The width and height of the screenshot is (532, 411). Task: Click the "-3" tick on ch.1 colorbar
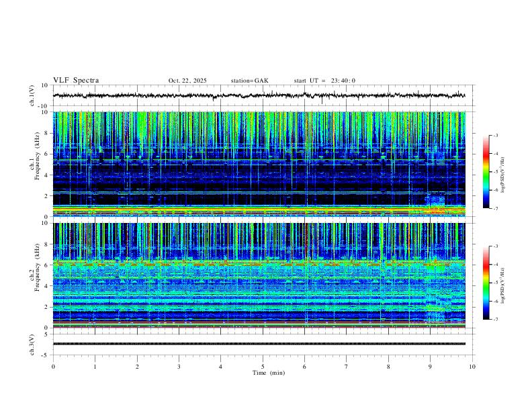495,135
